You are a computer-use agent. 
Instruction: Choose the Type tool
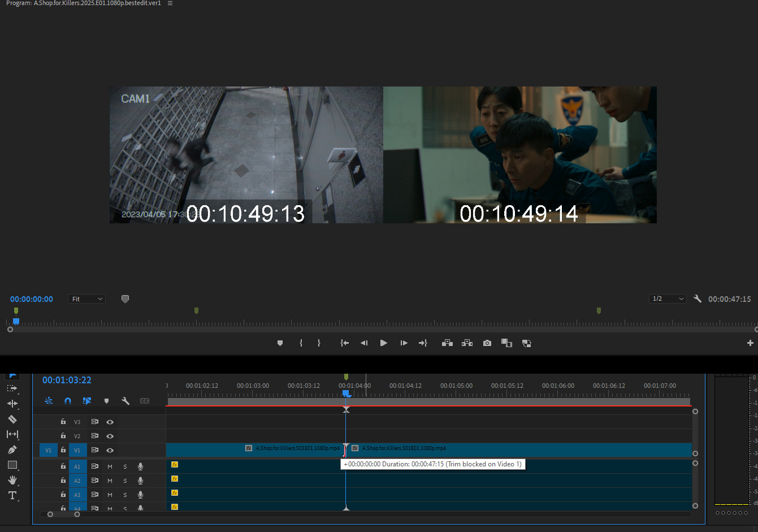(x=12, y=495)
